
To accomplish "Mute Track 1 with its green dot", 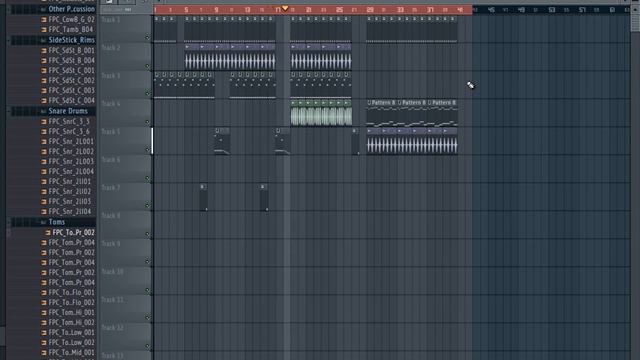I will (x=148, y=38).
